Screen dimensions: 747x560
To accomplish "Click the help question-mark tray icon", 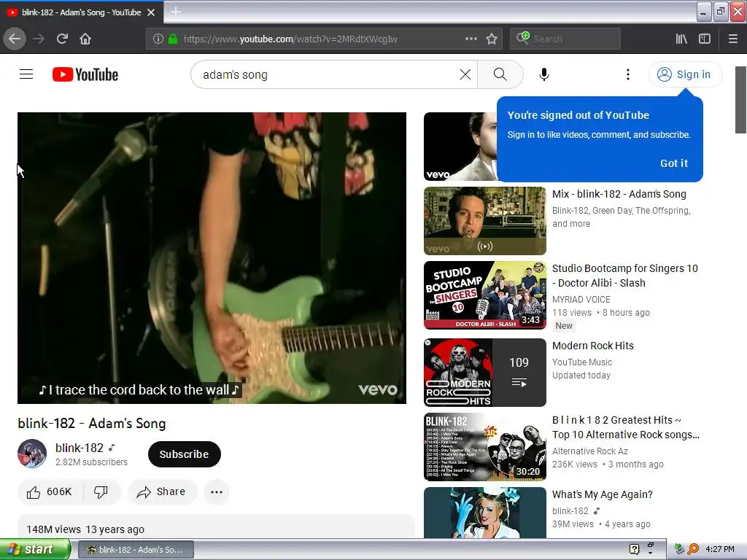I will 634,549.
